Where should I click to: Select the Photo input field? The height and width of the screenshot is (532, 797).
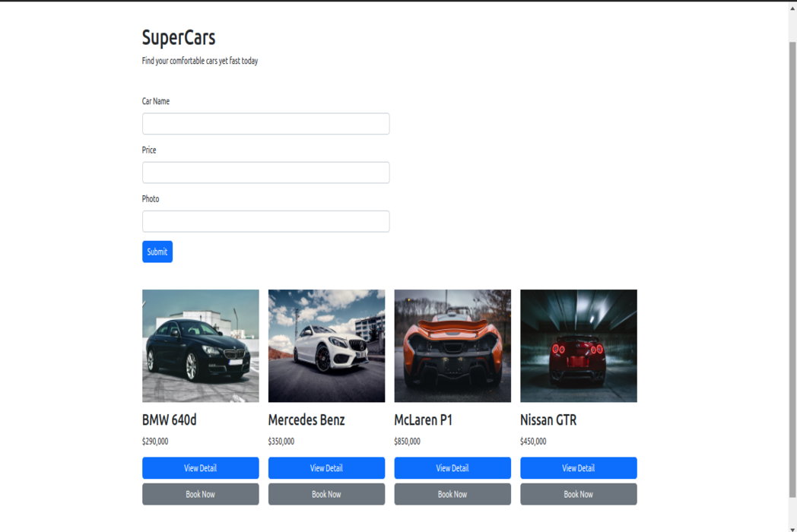[266, 221]
